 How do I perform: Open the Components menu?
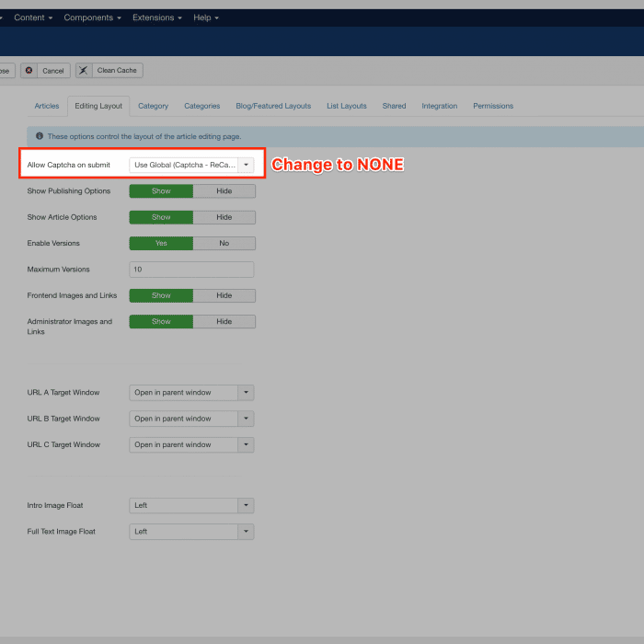[93, 17]
